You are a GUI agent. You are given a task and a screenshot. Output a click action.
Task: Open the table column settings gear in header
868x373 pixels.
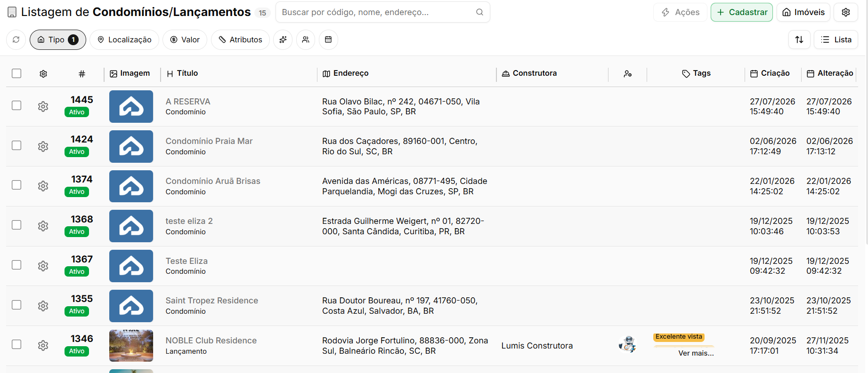tap(43, 74)
